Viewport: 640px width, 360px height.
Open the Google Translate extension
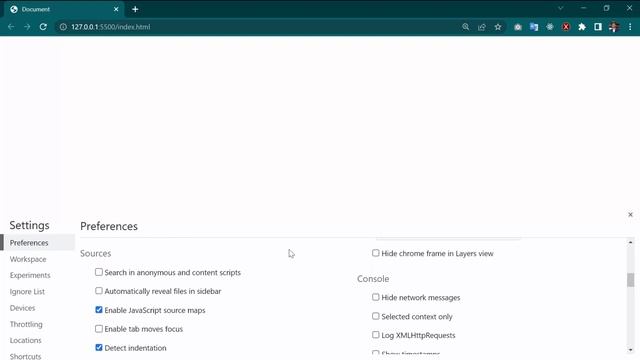coord(533,27)
